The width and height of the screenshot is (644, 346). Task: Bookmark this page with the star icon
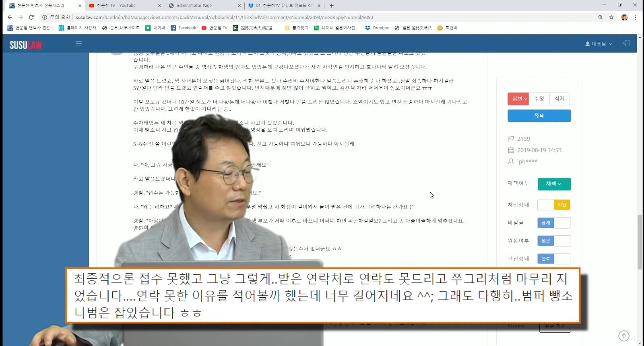tap(611, 17)
